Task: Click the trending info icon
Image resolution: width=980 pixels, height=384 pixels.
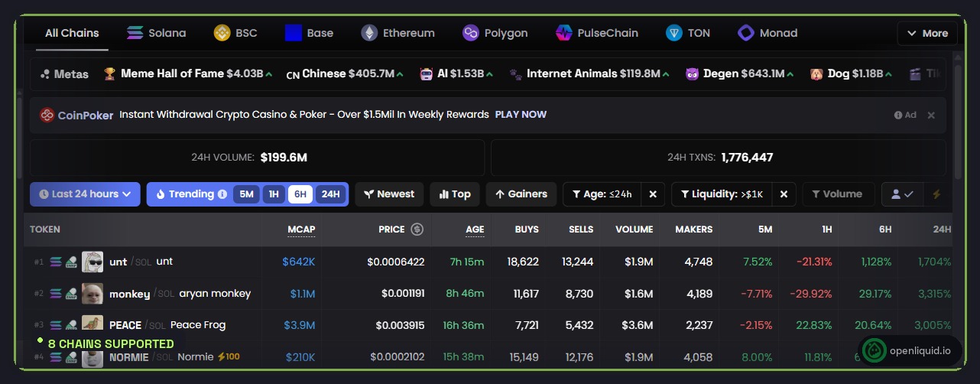Action: coord(222,194)
